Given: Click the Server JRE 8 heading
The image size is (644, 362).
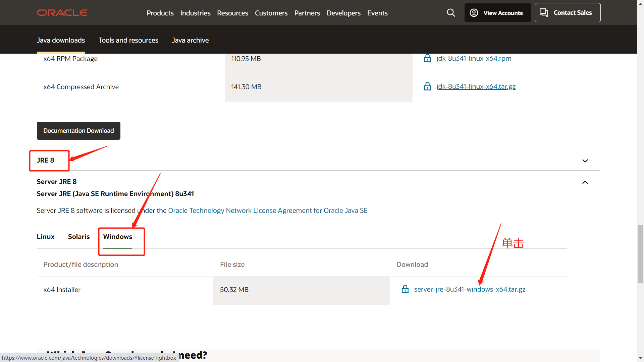Looking at the screenshot, I should click(56, 182).
